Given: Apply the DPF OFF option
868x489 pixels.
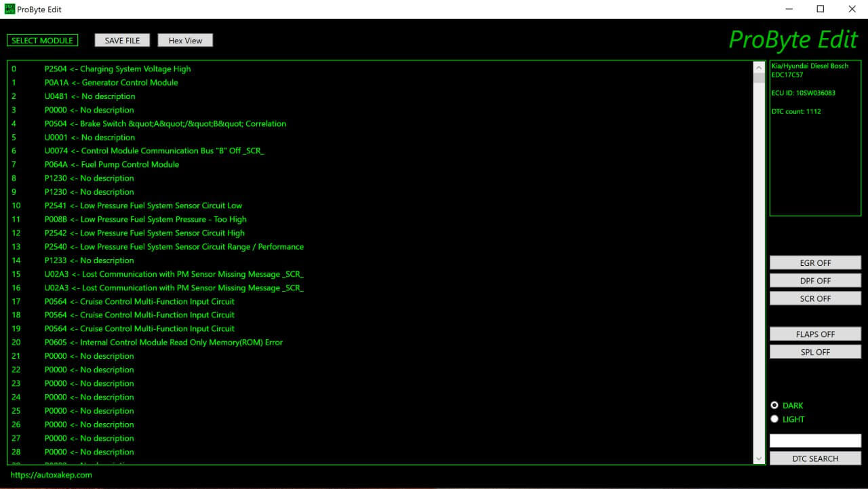Looking at the screenshot, I should click(x=815, y=281).
